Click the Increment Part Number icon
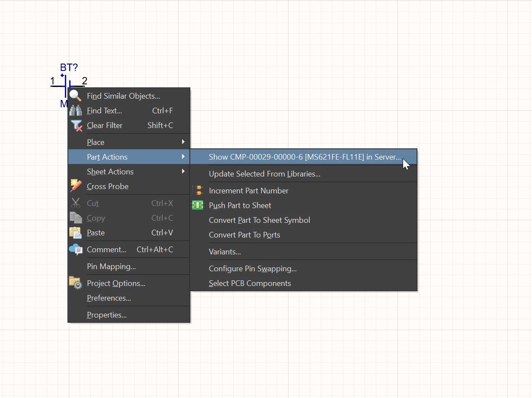This screenshot has width=532, height=398. coord(198,190)
